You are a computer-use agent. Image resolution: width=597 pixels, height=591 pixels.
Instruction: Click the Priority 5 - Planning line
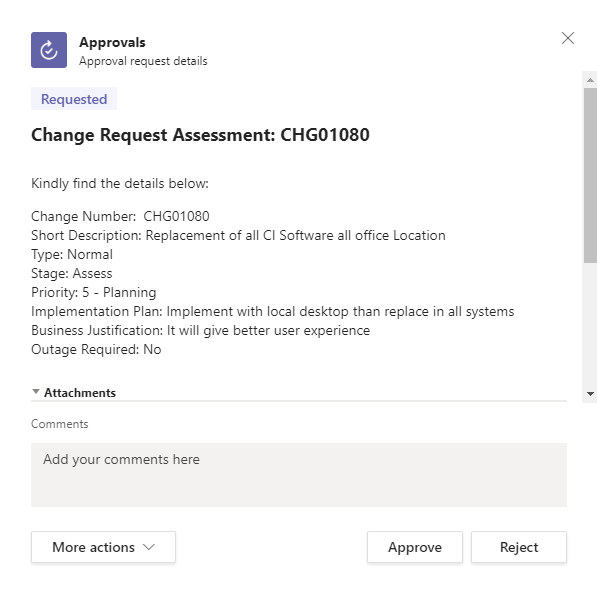point(94,292)
